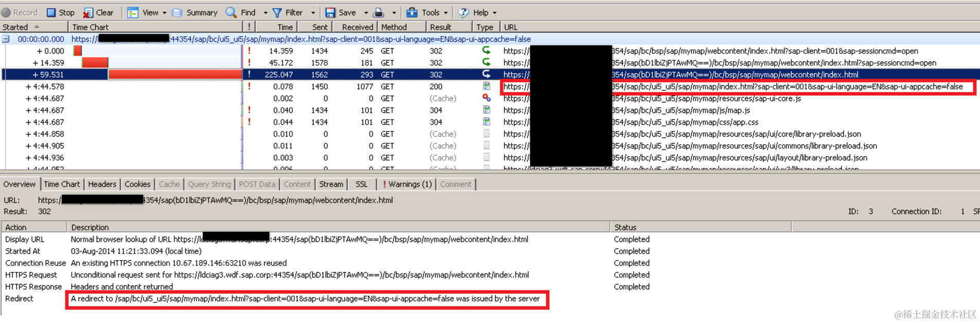Open the Cookies tab
The height and width of the screenshot is (323, 980).
(137, 184)
